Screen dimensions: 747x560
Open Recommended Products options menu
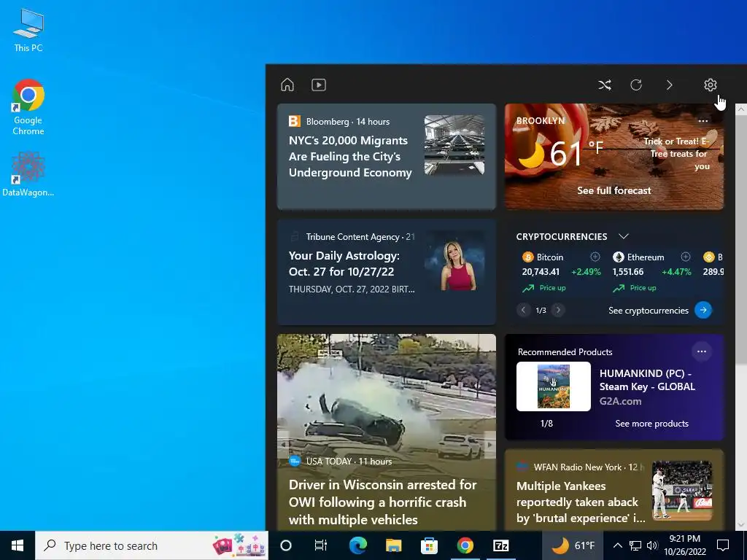pyautogui.click(x=702, y=351)
